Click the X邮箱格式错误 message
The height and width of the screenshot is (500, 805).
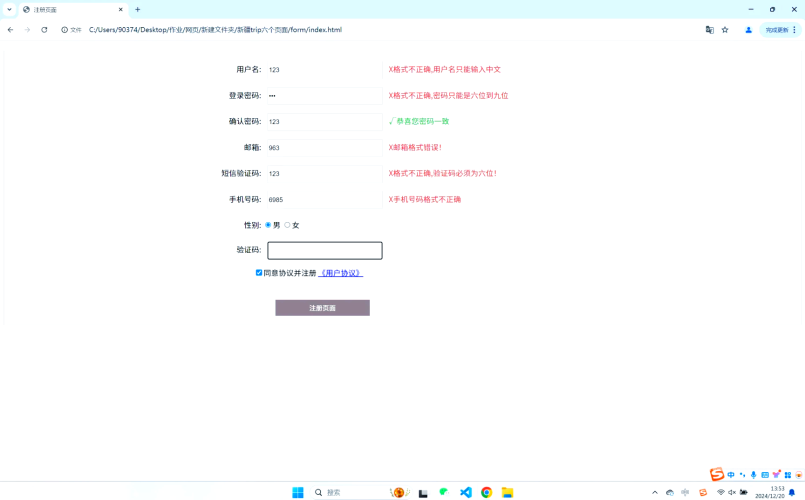[415, 147]
